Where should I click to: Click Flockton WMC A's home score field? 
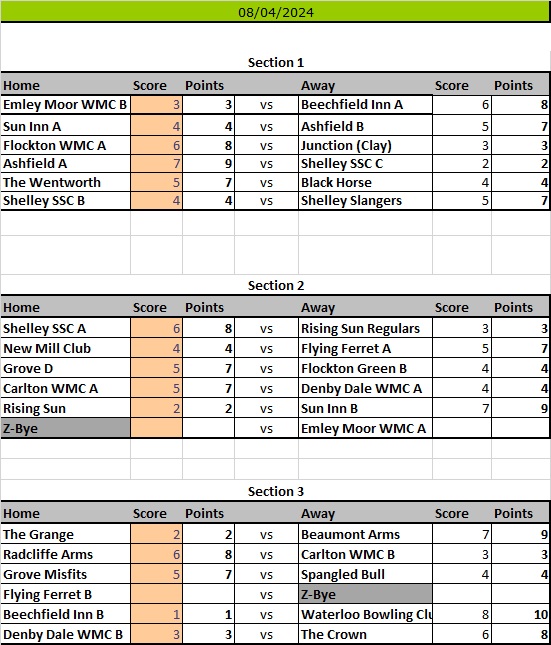point(156,145)
